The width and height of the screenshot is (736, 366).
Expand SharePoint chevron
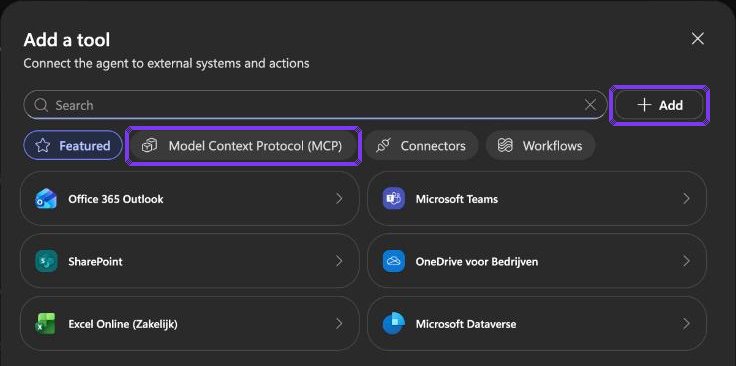click(x=339, y=261)
